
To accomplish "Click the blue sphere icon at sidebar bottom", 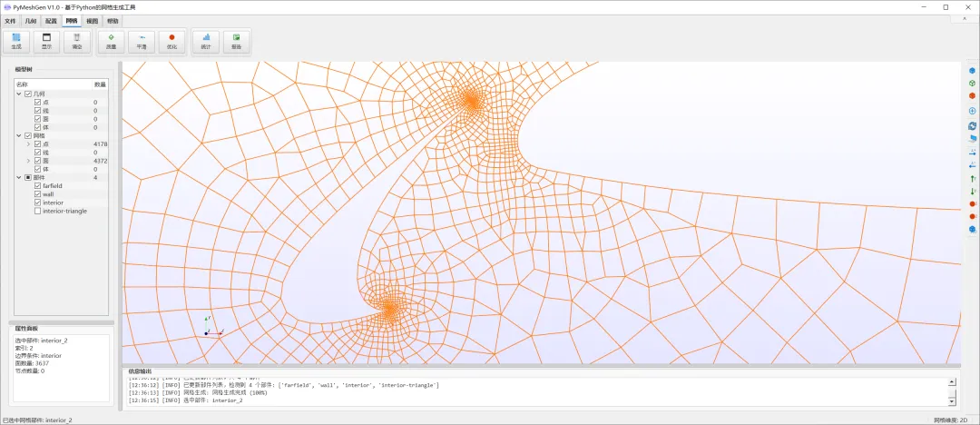I will pos(973,229).
